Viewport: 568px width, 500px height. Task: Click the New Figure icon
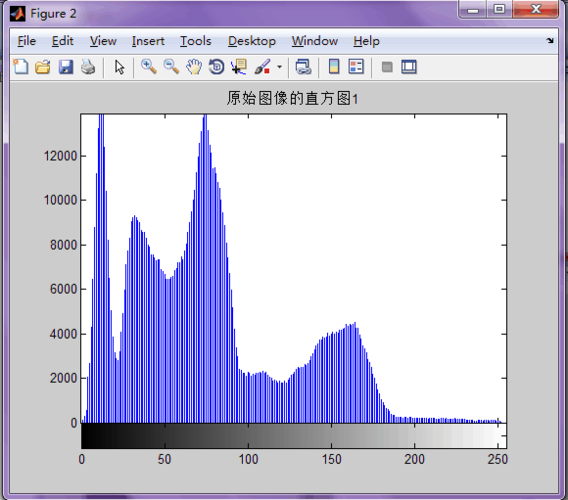click(x=21, y=67)
